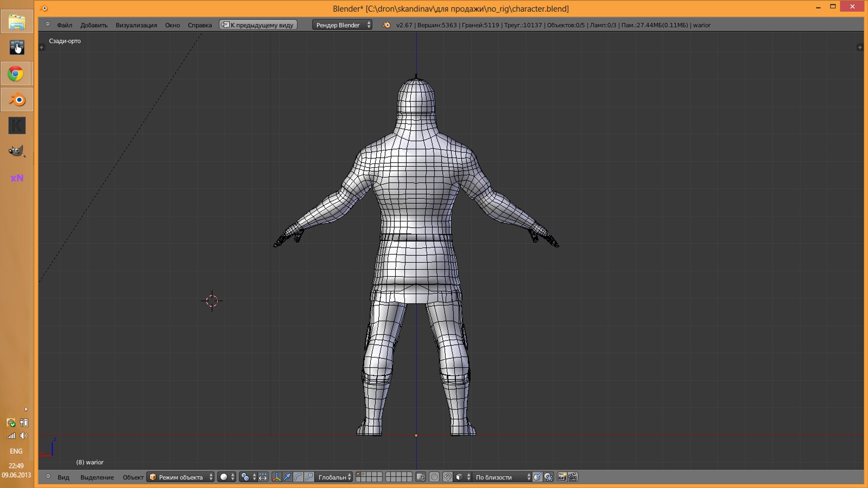The image size is (868, 488).
Task: Open the Визуализация menu
Action: point(136,25)
